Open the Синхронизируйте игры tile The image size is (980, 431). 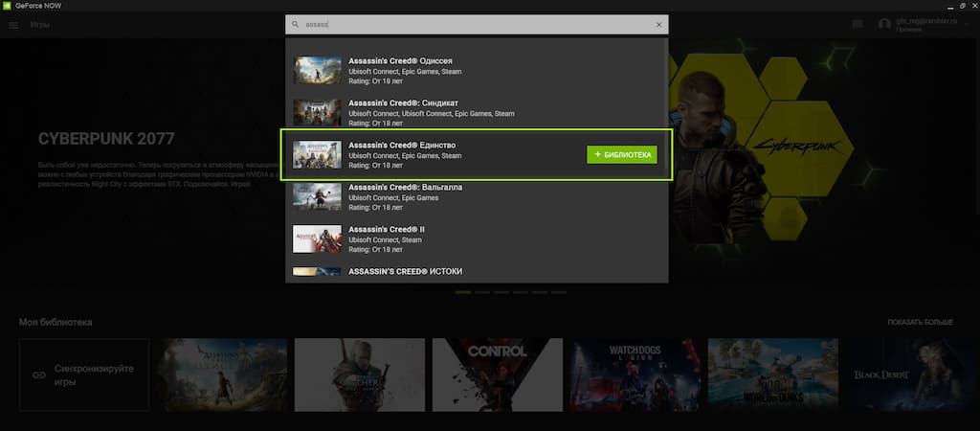pyautogui.click(x=84, y=374)
